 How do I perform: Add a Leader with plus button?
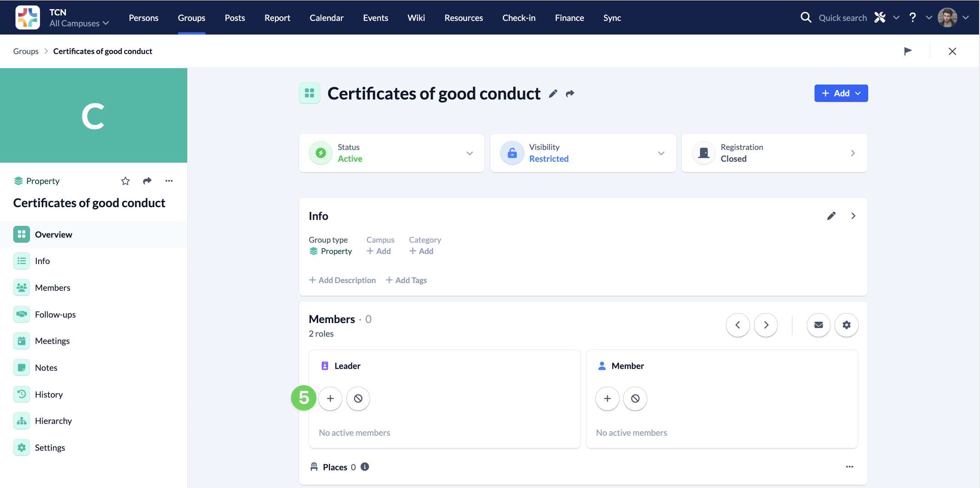click(x=330, y=398)
